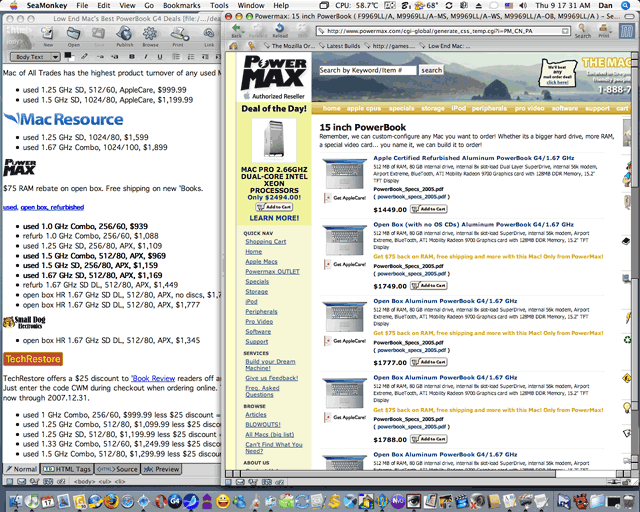Switch to the HTML Tags tab
The width and height of the screenshot is (640, 512).
tap(67, 469)
